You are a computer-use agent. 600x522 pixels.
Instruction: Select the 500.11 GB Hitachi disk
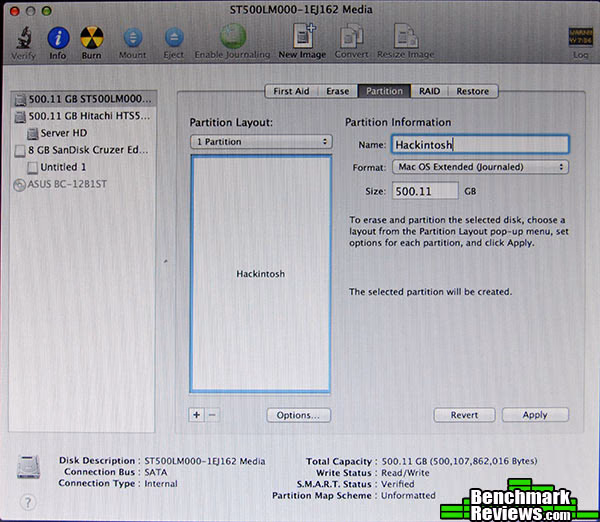click(x=83, y=116)
